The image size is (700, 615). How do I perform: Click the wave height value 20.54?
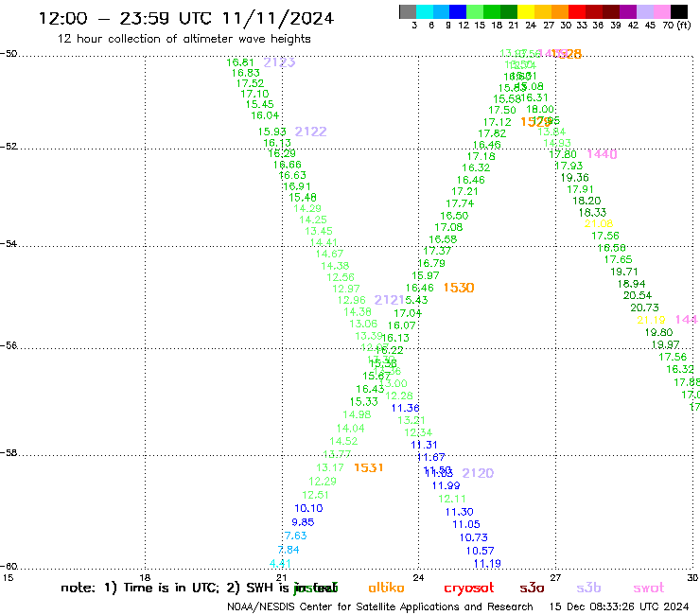point(637,295)
